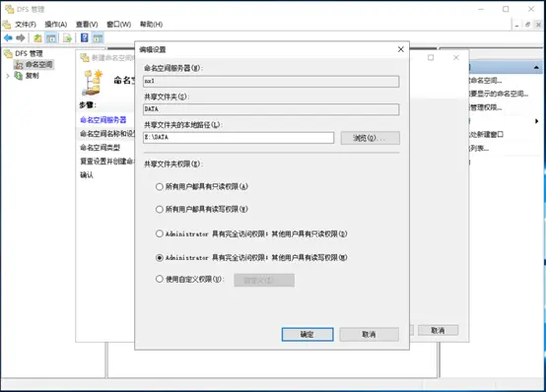546x392 pixels.
Task: Click the Up one level folder icon
Action: [37, 38]
